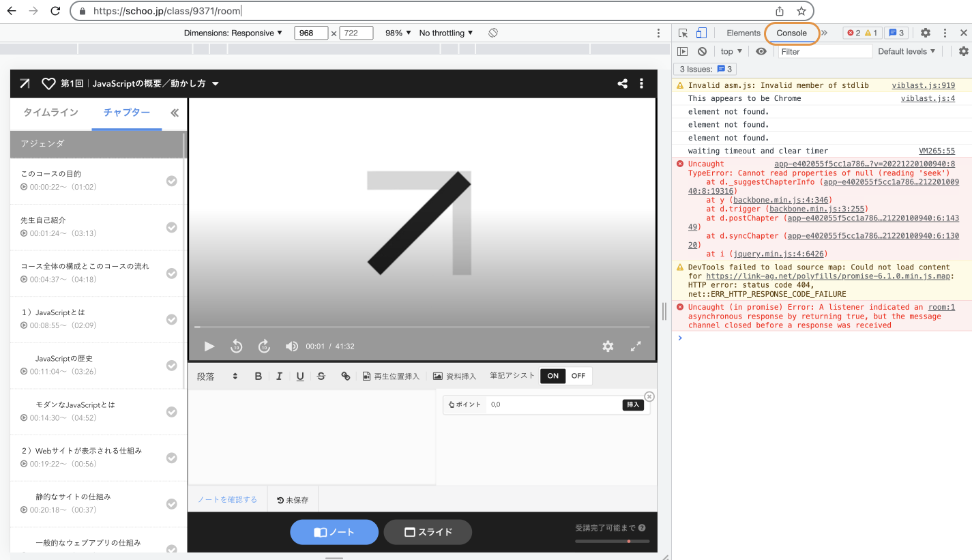Switch to the Elements tab
972x560 pixels.
[743, 33]
